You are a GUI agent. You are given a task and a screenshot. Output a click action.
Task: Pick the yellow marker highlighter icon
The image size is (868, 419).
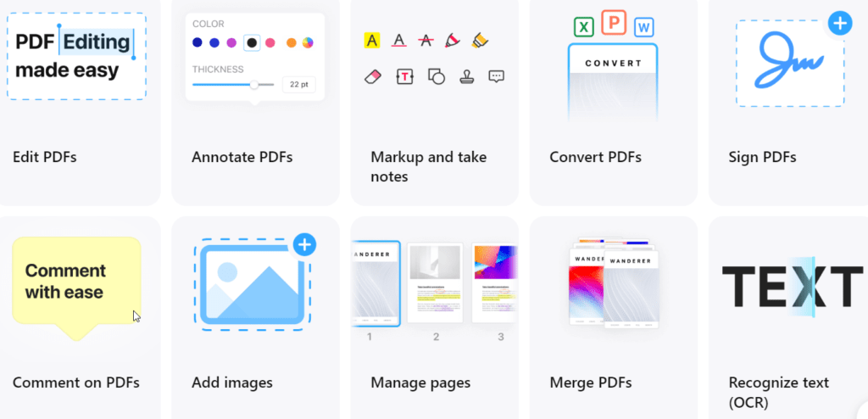pyautogui.click(x=480, y=41)
